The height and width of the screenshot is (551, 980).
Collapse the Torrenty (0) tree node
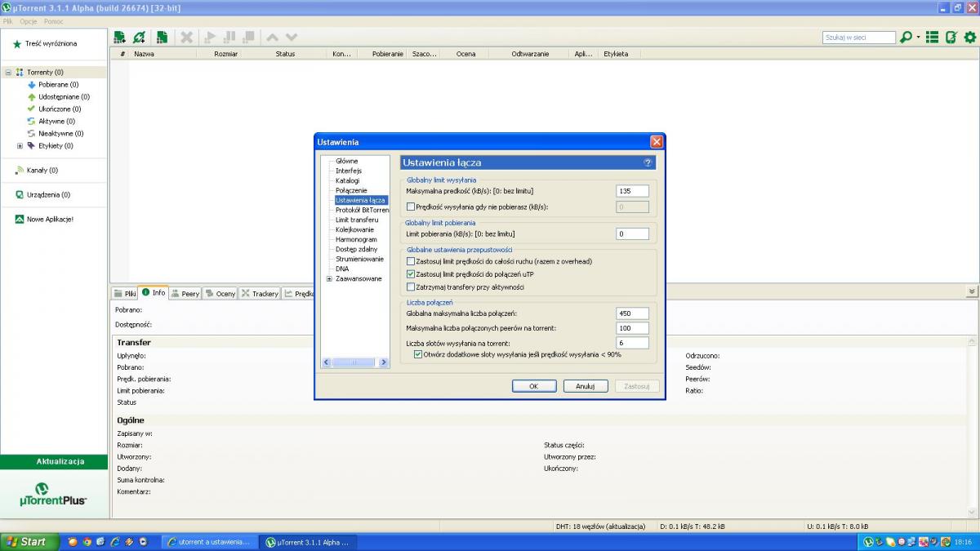tap(8, 73)
